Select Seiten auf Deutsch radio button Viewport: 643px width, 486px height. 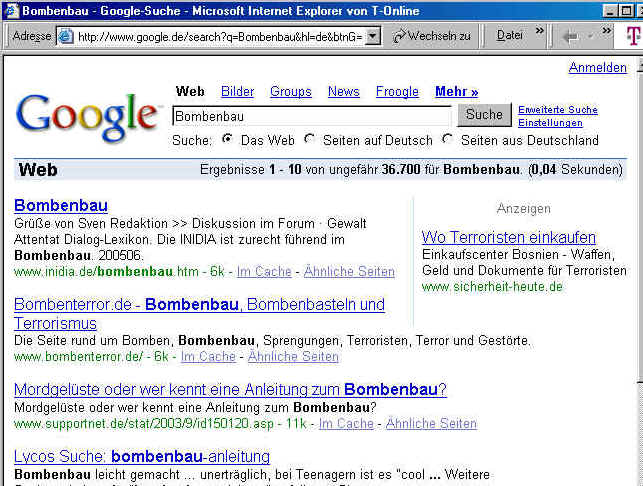click(309, 139)
